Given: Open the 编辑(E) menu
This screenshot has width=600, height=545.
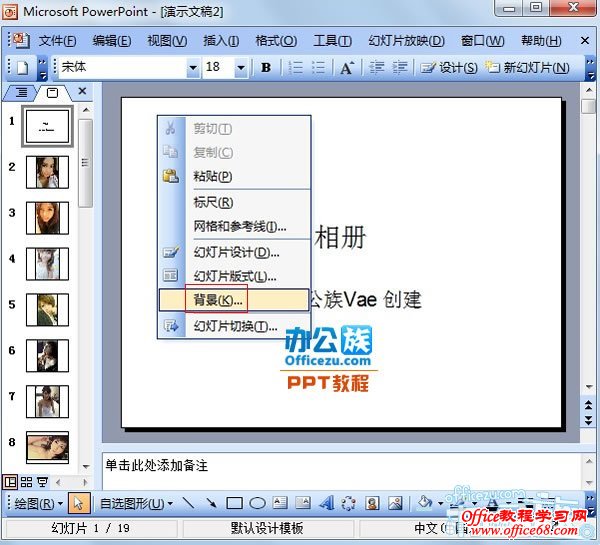Looking at the screenshot, I should click(112, 41).
